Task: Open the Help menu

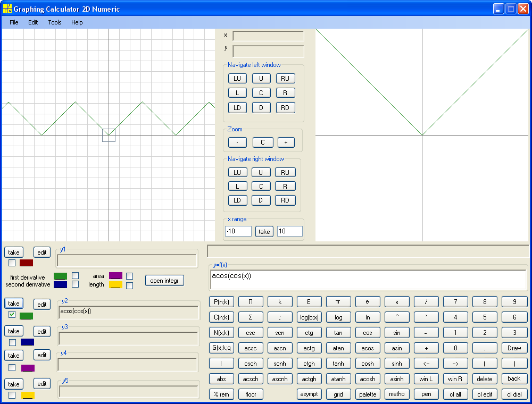Action: [77, 22]
